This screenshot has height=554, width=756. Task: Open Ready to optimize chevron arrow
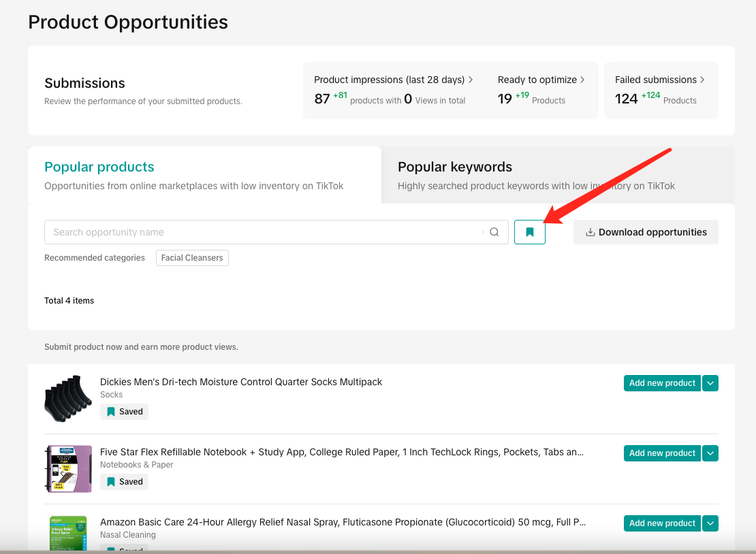pyautogui.click(x=582, y=80)
